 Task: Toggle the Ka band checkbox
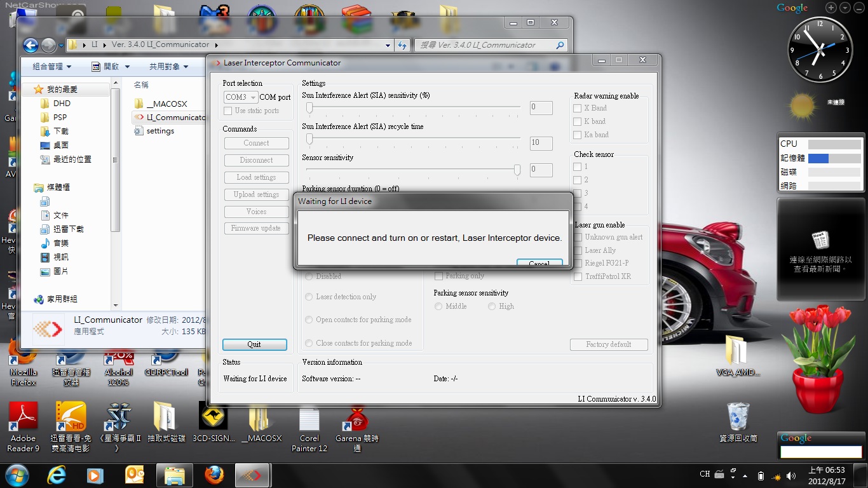(578, 135)
